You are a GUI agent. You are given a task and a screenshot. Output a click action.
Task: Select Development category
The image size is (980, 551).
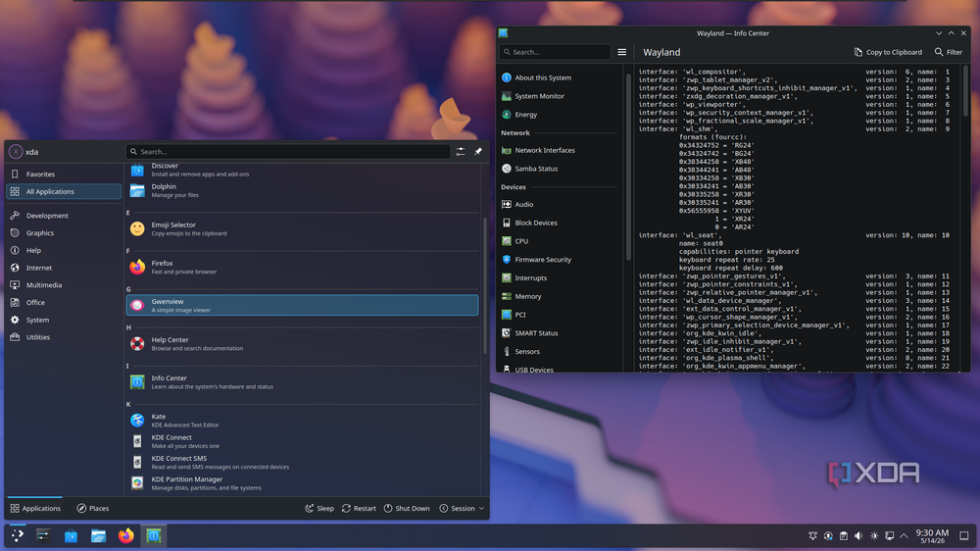click(63, 215)
